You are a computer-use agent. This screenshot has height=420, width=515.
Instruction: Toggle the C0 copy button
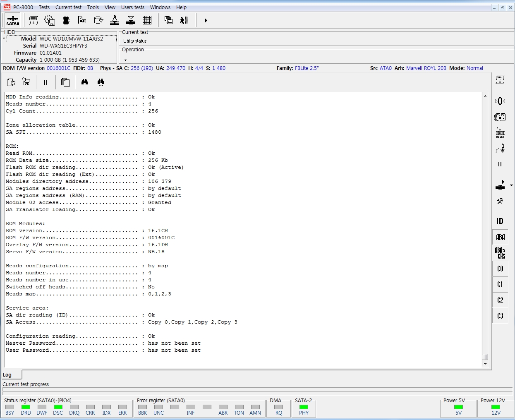click(x=500, y=269)
